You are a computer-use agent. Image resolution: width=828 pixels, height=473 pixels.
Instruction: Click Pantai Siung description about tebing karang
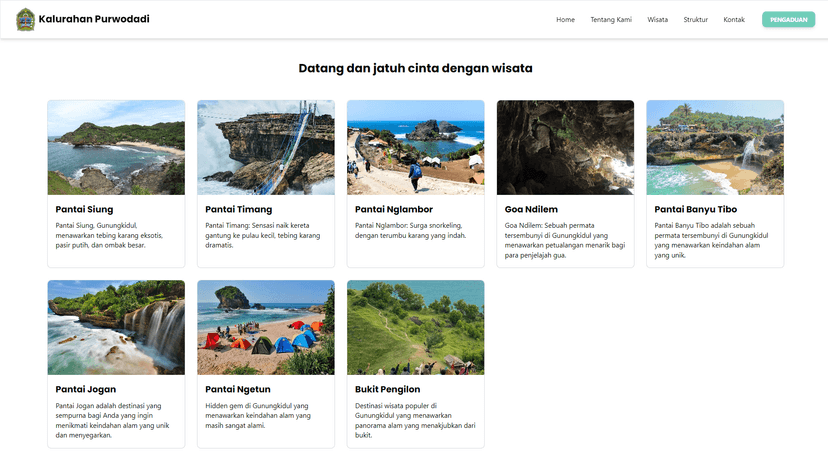point(109,235)
